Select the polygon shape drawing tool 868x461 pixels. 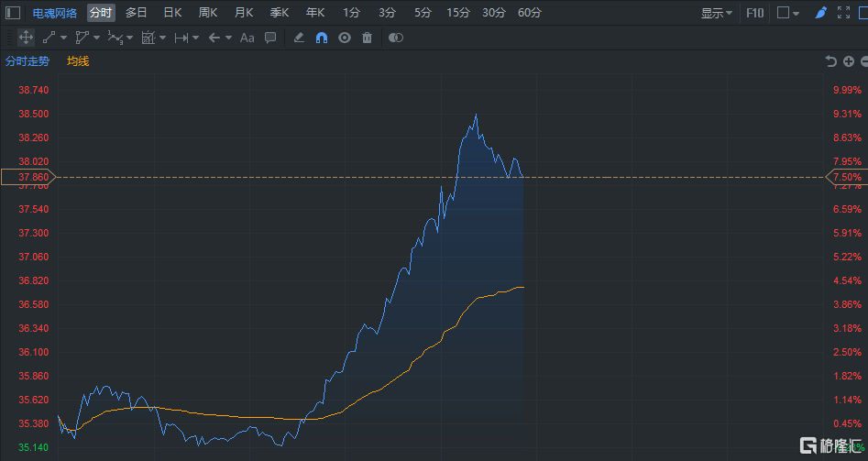click(x=82, y=38)
